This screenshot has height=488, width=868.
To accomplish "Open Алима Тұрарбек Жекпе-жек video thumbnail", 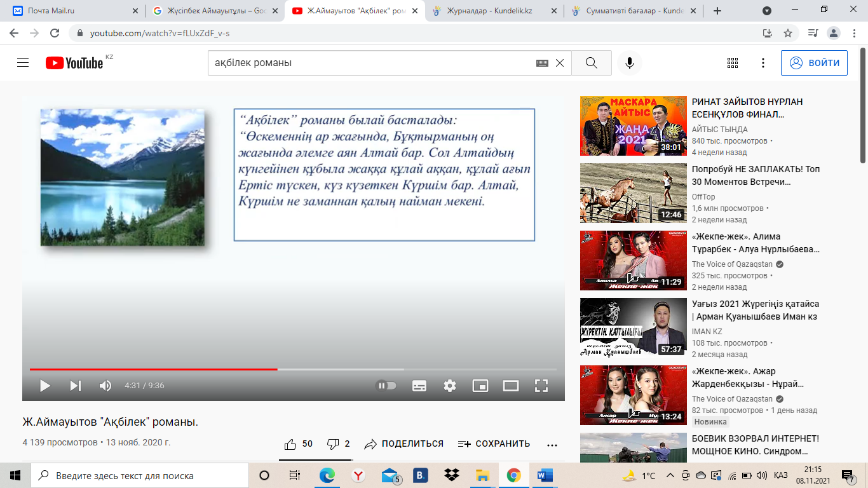I will pyautogui.click(x=634, y=261).
